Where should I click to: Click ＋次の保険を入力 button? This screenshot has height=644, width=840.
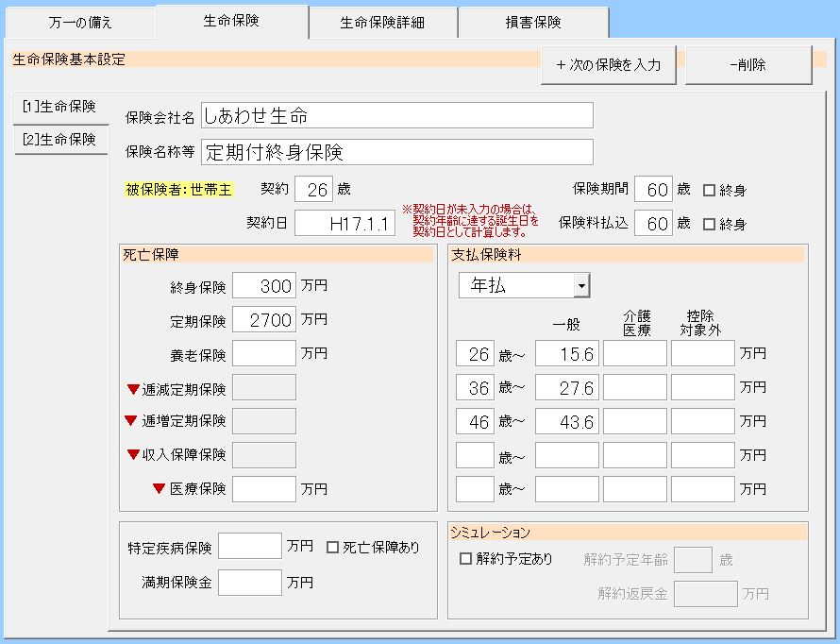[609, 66]
